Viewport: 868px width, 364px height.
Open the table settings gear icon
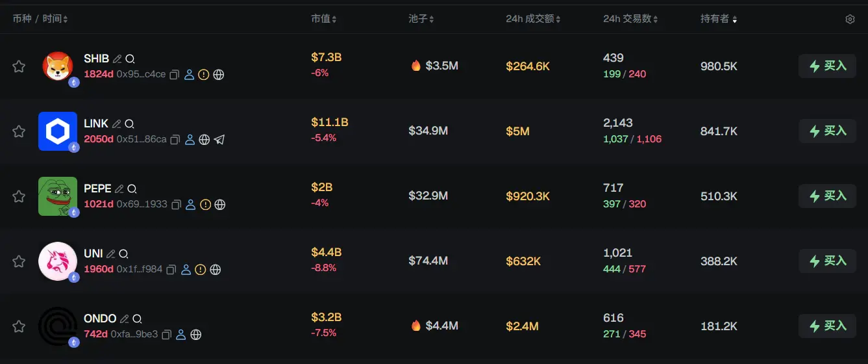click(850, 19)
